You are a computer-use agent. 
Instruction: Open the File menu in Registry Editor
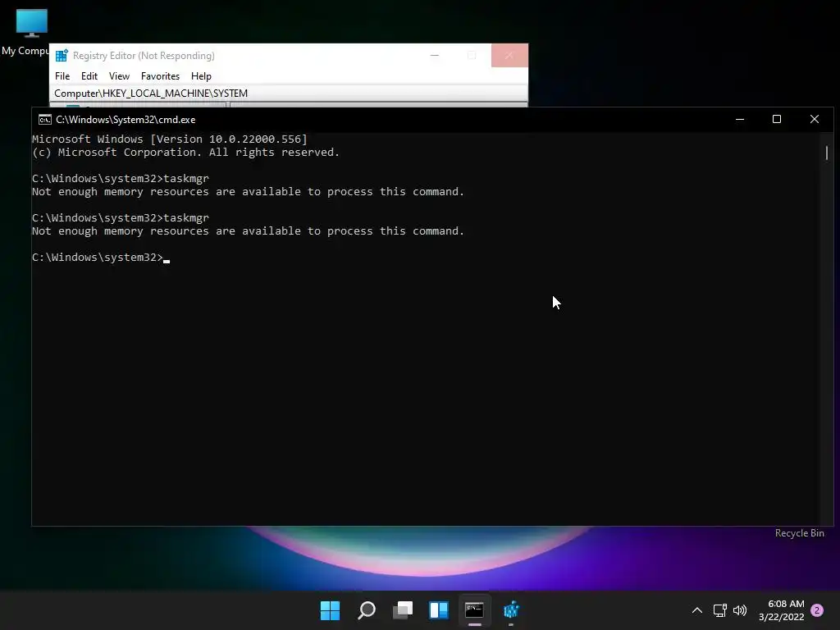pyautogui.click(x=62, y=76)
